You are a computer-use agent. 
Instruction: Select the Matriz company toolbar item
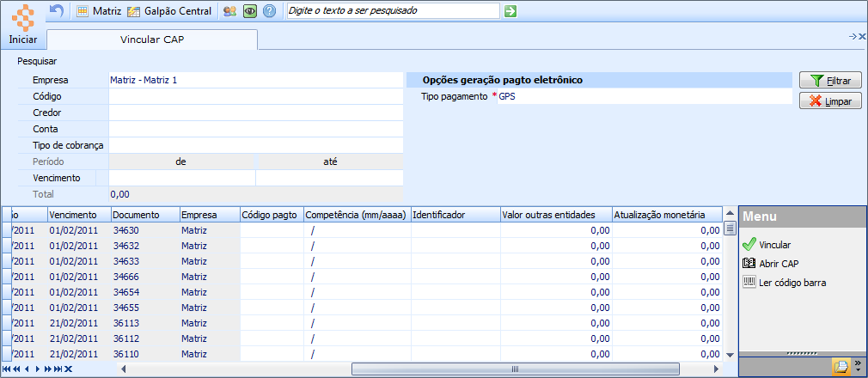[99, 11]
